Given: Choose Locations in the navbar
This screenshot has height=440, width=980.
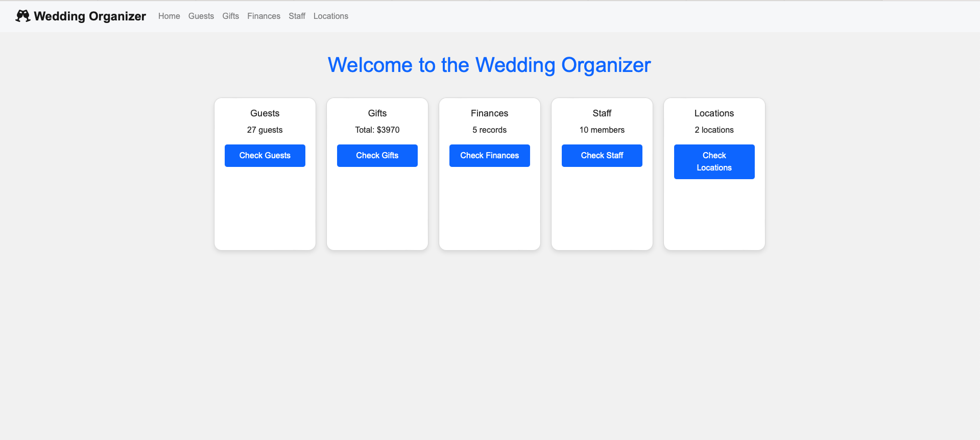Looking at the screenshot, I should (x=330, y=16).
